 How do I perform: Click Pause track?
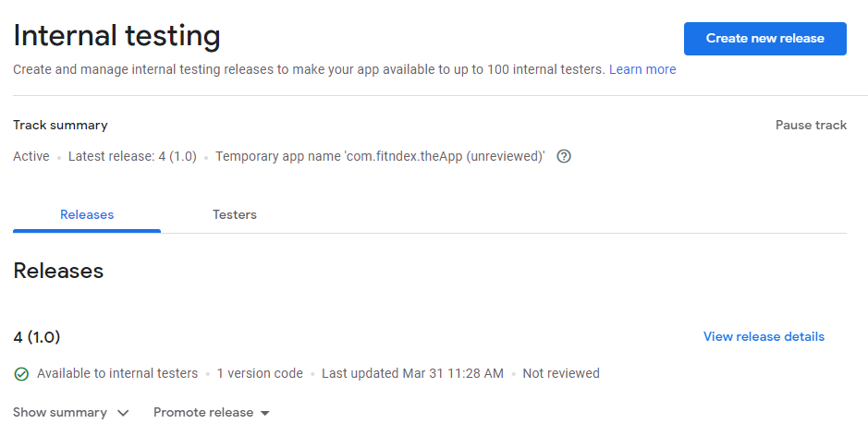click(x=811, y=125)
